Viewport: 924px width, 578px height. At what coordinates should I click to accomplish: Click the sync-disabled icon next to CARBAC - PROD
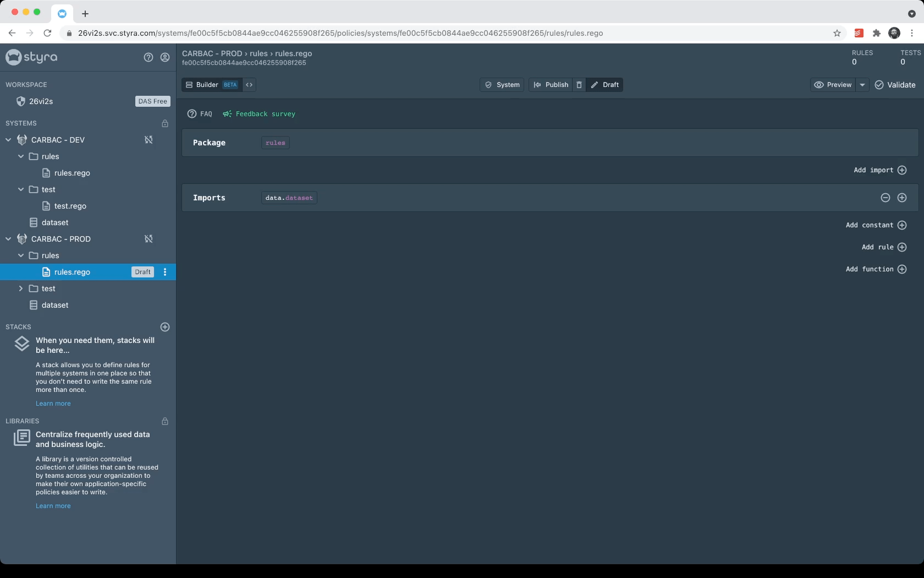pos(148,239)
